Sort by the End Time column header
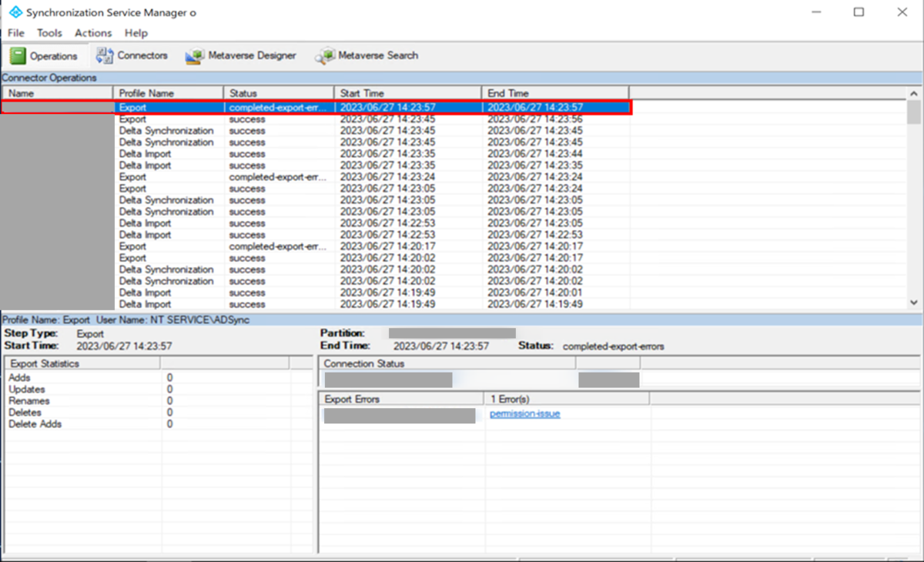The image size is (924, 562). point(555,93)
